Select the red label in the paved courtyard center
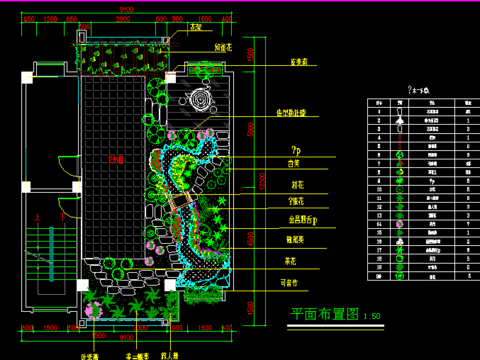Screen dimensions: 480x360 (x=116, y=160)
